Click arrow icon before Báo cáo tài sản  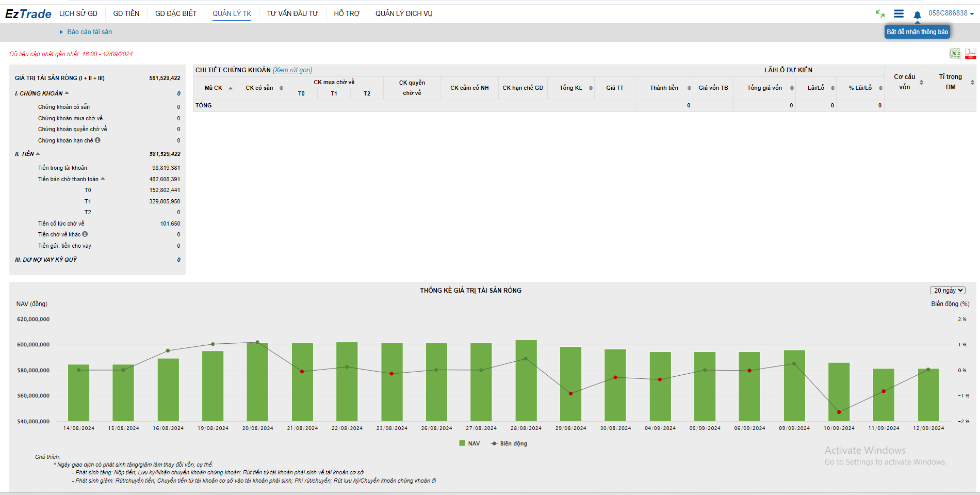61,32
